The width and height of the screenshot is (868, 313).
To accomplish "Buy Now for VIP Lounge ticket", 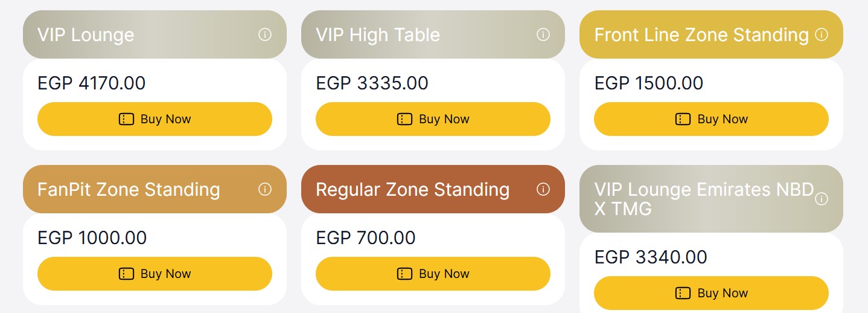I will click(x=155, y=119).
